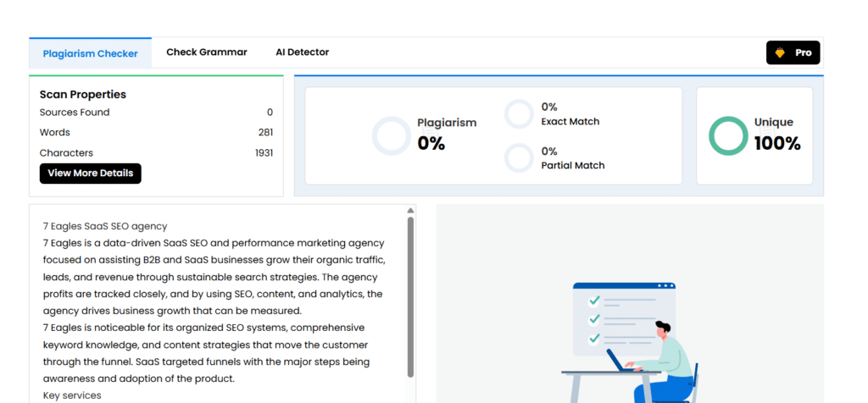Screen dimensions: 868x403
Task: Click the scroll-up arrow of the text panel
Action: point(411,211)
